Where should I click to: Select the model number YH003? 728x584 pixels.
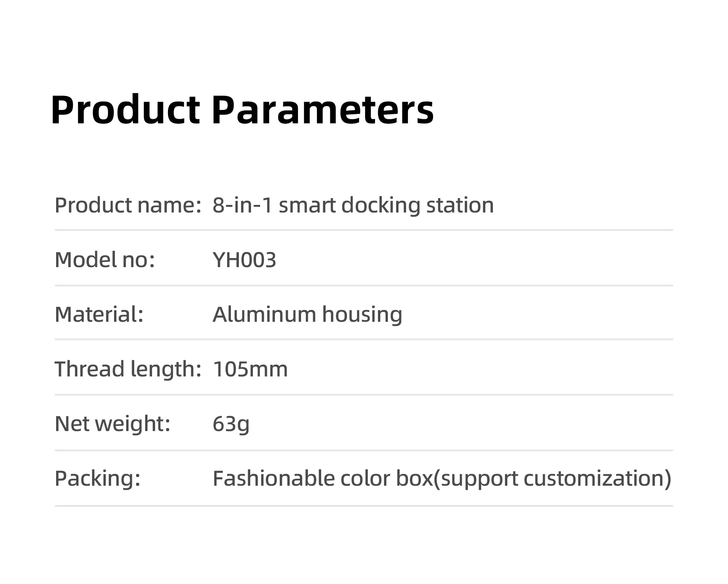pyautogui.click(x=244, y=260)
